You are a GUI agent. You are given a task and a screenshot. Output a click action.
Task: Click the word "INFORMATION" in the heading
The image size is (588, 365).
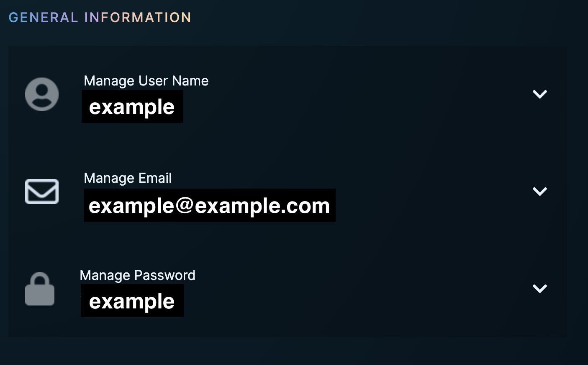pos(138,18)
